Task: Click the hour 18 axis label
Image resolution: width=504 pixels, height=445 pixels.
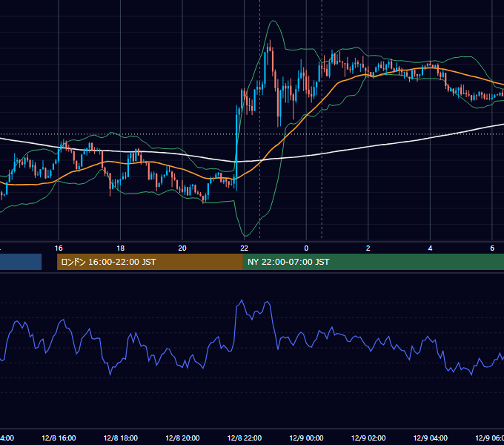Action: (x=121, y=248)
